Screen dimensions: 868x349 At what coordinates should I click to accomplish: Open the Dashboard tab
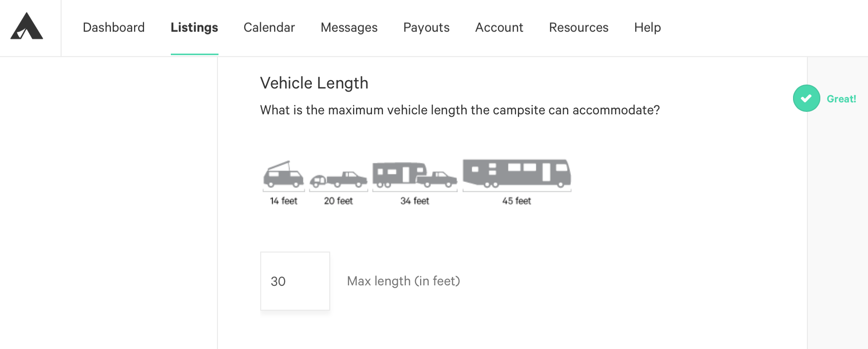pyautogui.click(x=114, y=27)
